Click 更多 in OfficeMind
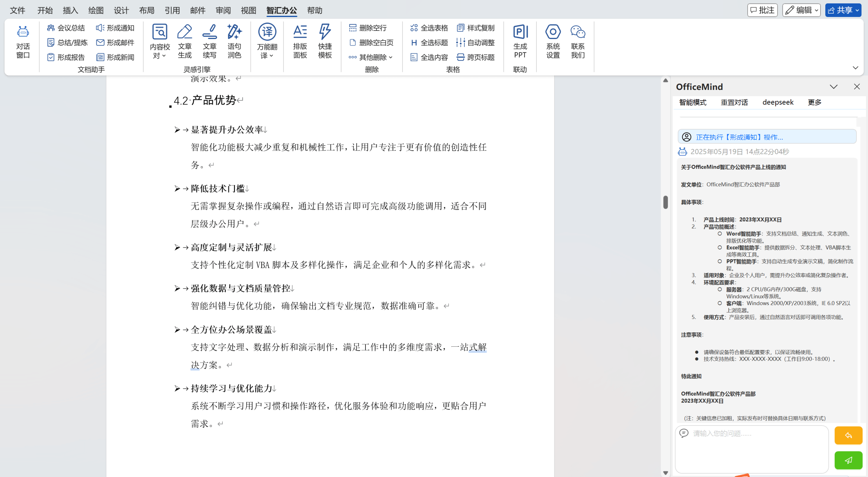Viewport: 868px width, 477px height. click(x=814, y=102)
